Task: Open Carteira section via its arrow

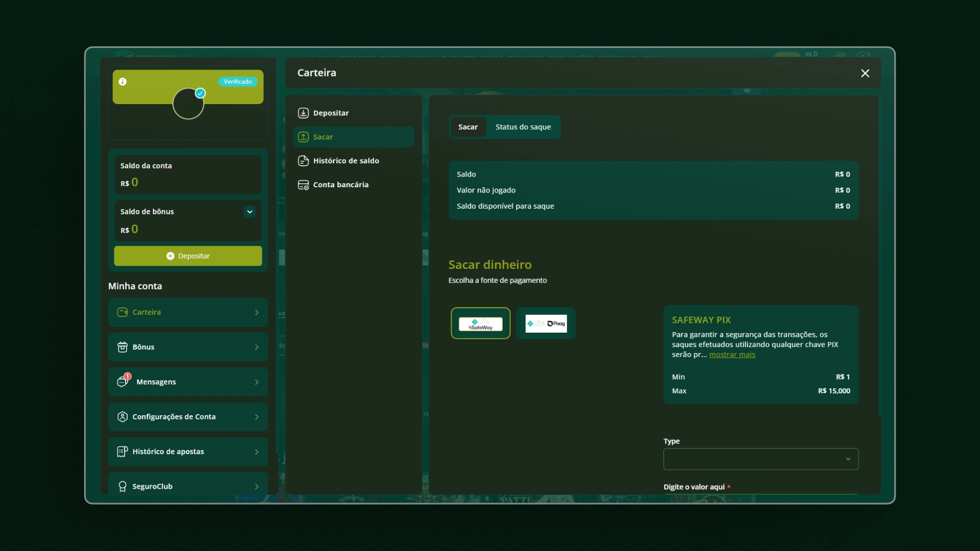Action: pos(257,312)
